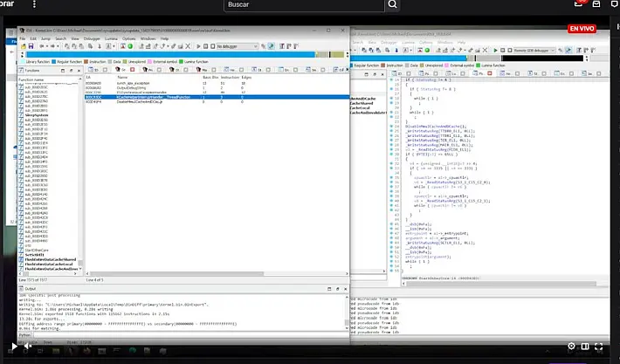Open video player settings gear
This screenshot has width=620, height=364.
click(x=571, y=347)
